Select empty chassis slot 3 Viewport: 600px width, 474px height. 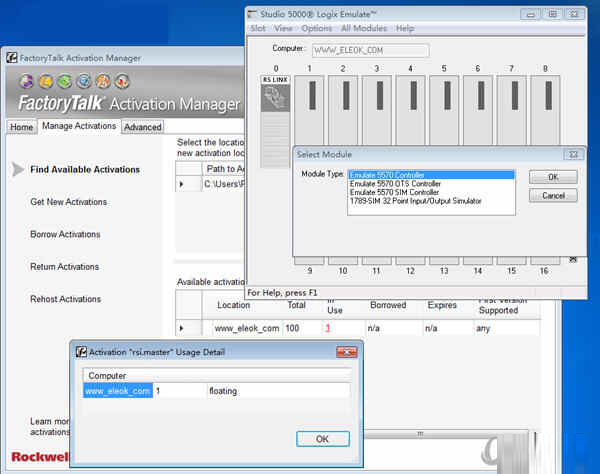click(x=376, y=110)
